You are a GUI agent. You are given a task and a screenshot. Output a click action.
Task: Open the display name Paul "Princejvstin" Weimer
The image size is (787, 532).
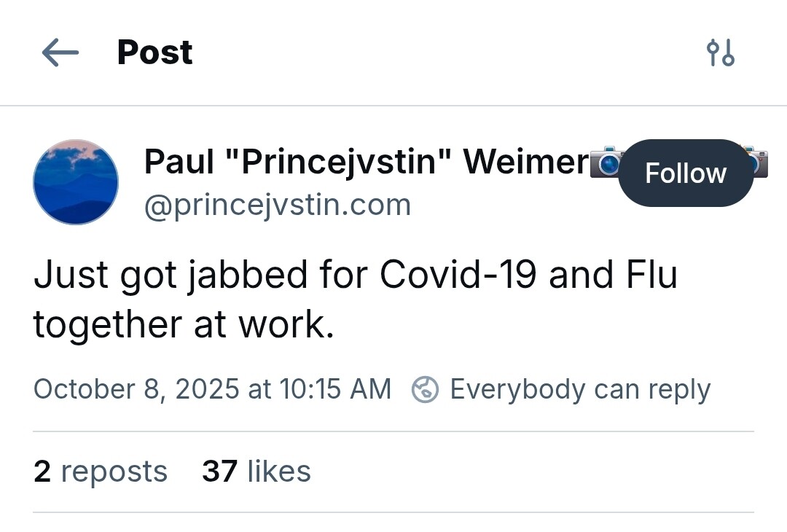pos(366,162)
